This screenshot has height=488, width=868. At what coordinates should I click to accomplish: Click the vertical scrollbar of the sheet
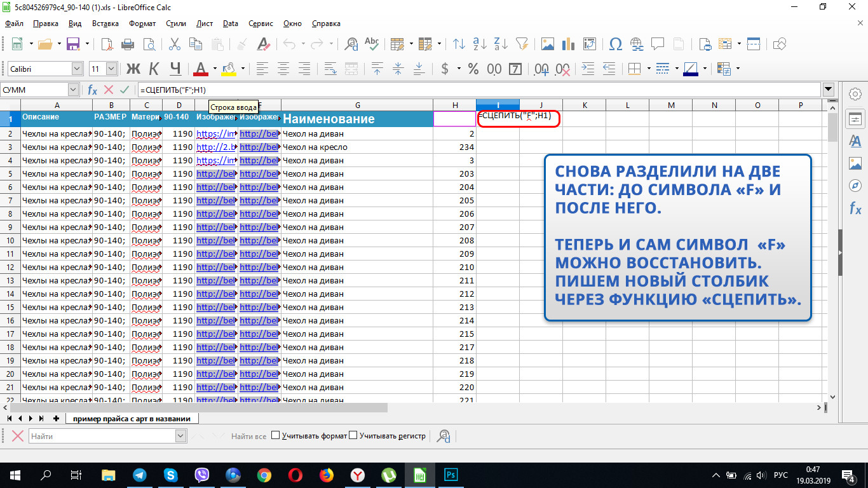[832, 251]
